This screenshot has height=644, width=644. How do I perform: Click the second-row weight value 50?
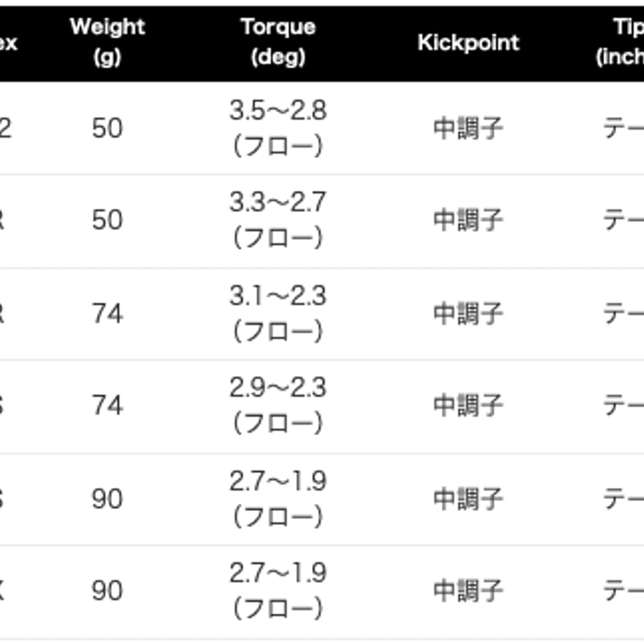107,220
